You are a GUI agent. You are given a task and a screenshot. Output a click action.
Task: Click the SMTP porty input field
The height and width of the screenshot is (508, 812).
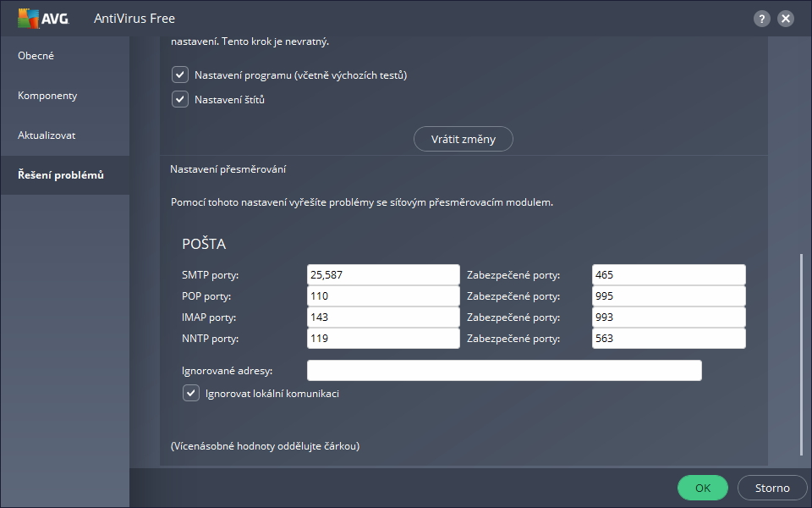click(382, 275)
